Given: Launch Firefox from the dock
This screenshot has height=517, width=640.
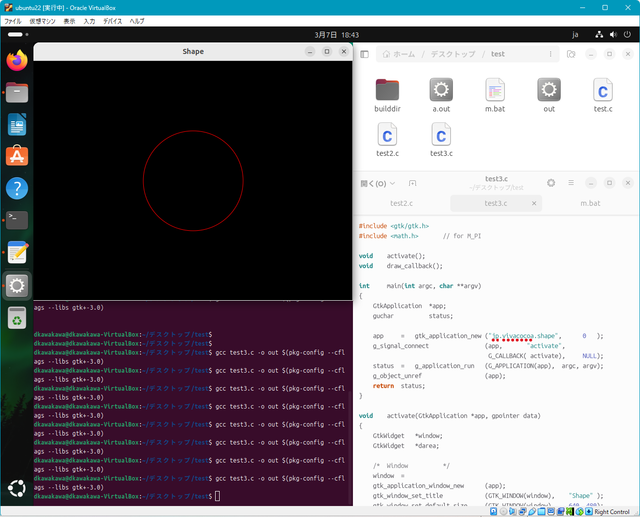Looking at the screenshot, I should [x=17, y=60].
